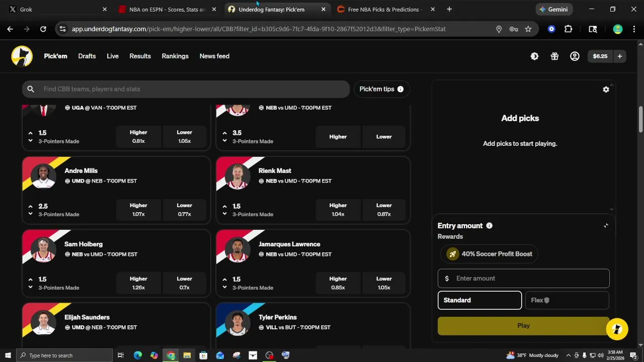Click the rocket profit boost icon
The image size is (644, 362).
pyautogui.click(x=452, y=254)
